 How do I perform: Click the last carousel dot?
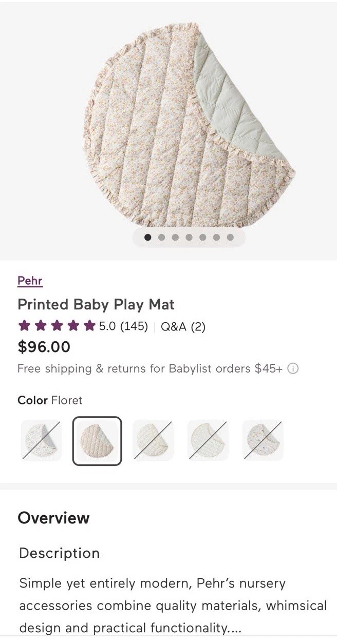[x=230, y=237]
